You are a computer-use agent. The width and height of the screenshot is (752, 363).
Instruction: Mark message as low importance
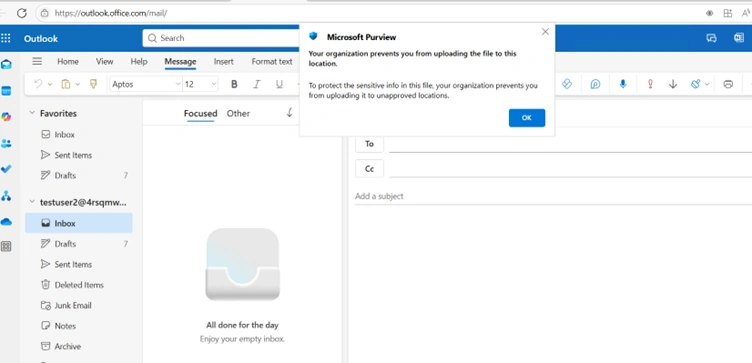click(x=673, y=84)
